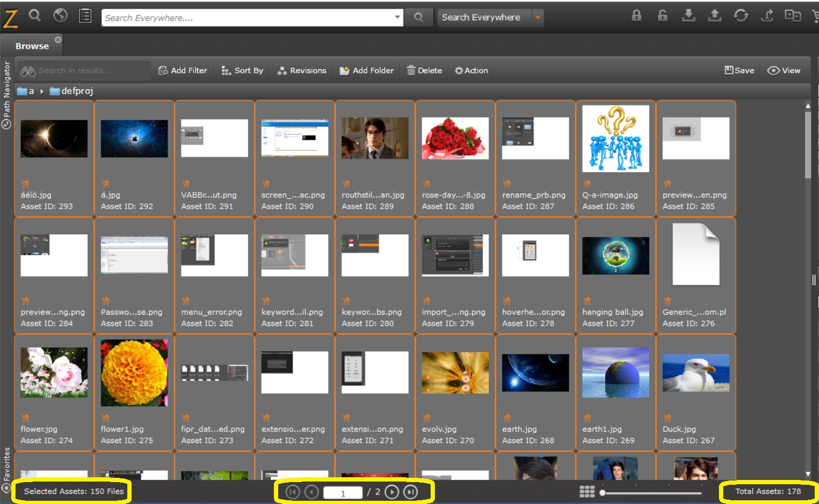The image size is (819, 504).
Task: Open the Action menu
Action: tap(471, 71)
